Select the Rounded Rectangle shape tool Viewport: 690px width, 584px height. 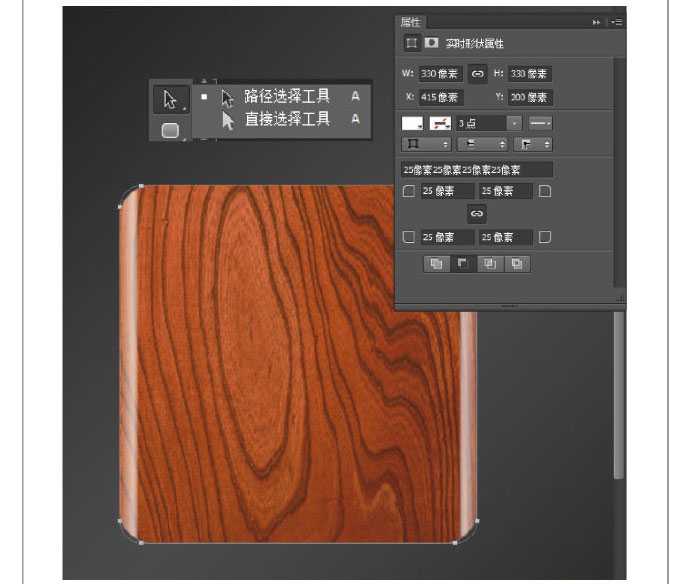(170, 129)
